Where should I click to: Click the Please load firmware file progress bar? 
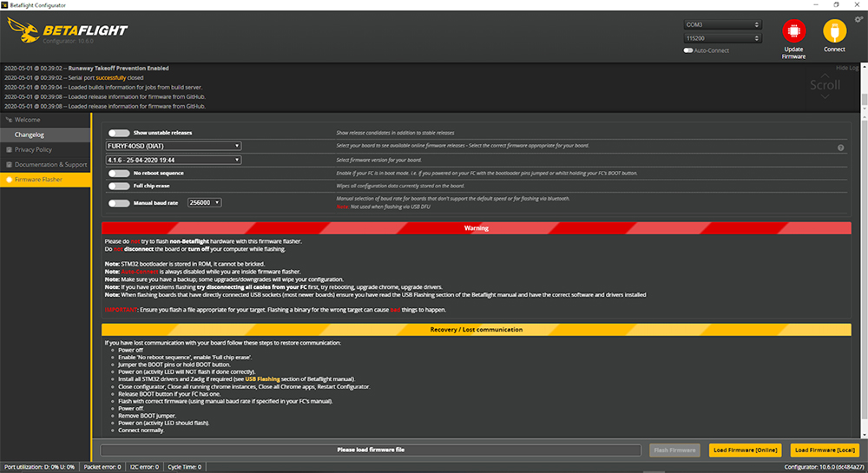coord(371,450)
